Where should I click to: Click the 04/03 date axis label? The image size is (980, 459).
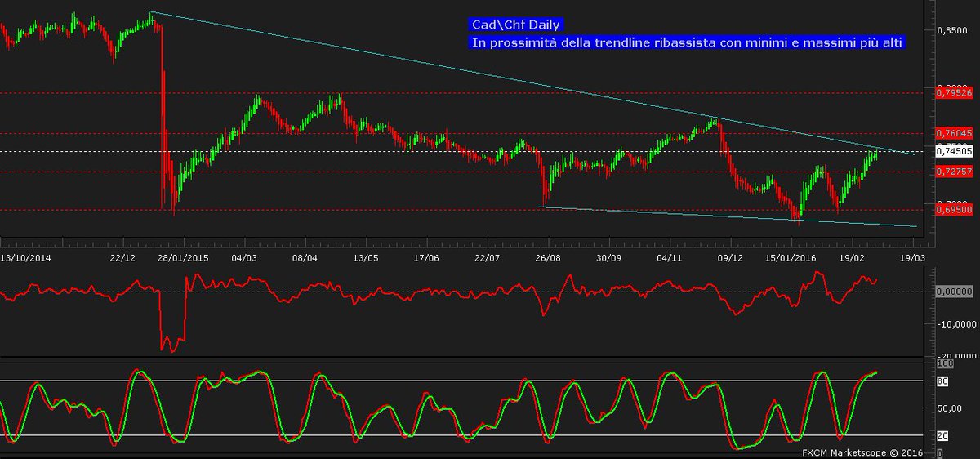coord(244,257)
